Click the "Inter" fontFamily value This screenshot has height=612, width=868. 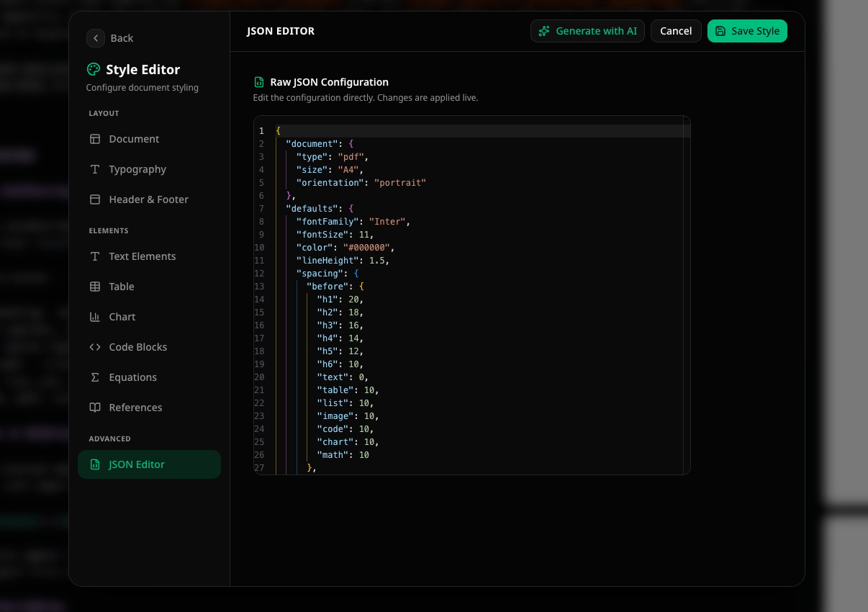[386, 222]
